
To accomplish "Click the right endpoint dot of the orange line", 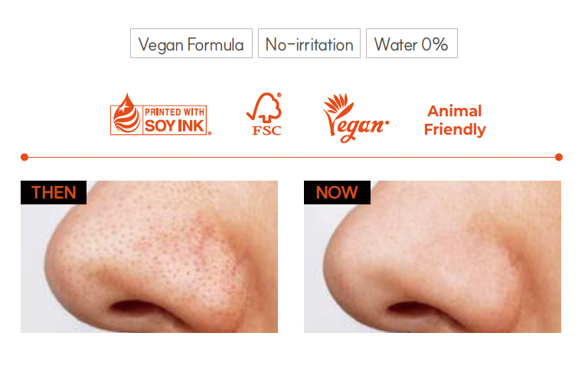I will click(559, 157).
